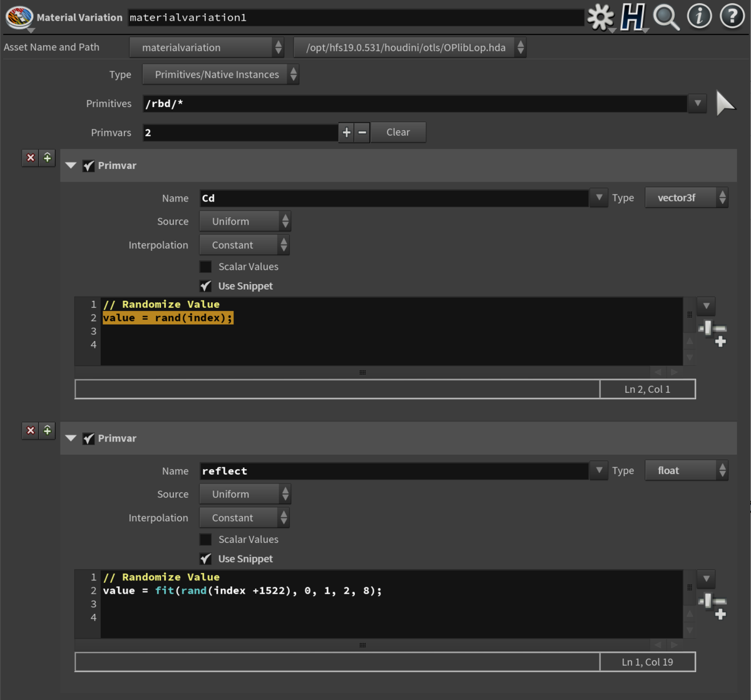The width and height of the screenshot is (751, 700).
Task: Click the Name field containing reflect
Action: (x=394, y=471)
